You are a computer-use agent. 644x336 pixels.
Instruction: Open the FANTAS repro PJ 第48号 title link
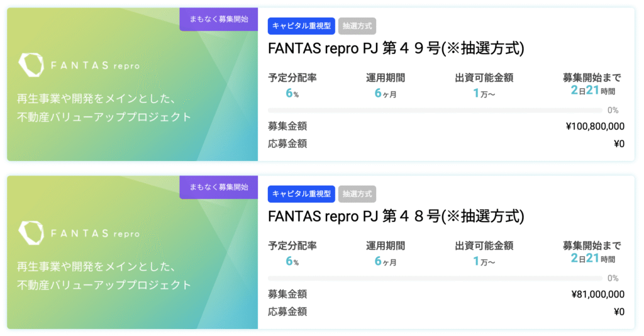(396, 216)
